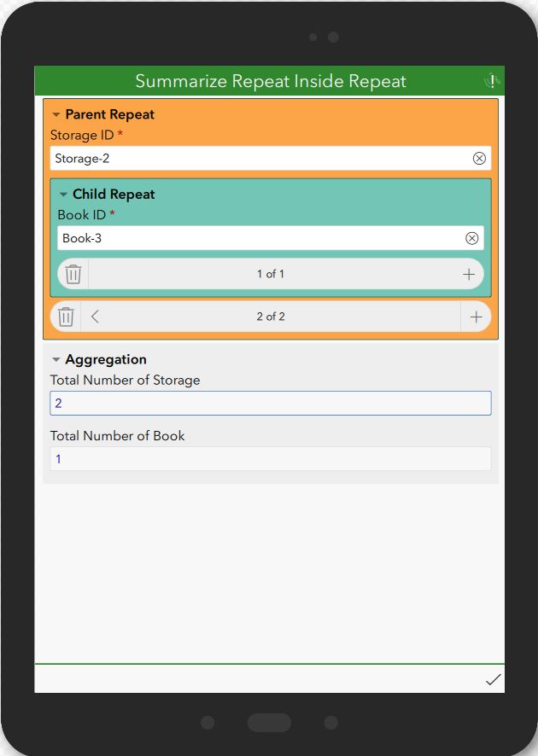The height and width of the screenshot is (756, 538).
Task: Clear the Book ID field with the x icon
Action: point(472,238)
